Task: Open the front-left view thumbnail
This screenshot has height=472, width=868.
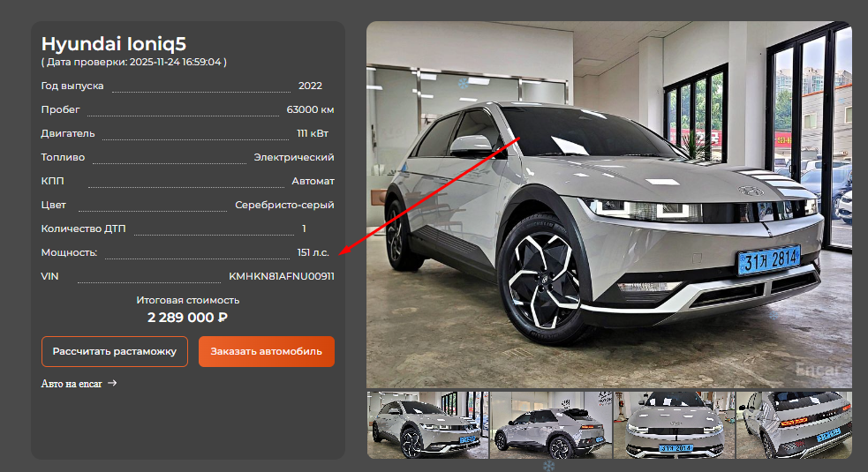Action: point(427,424)
